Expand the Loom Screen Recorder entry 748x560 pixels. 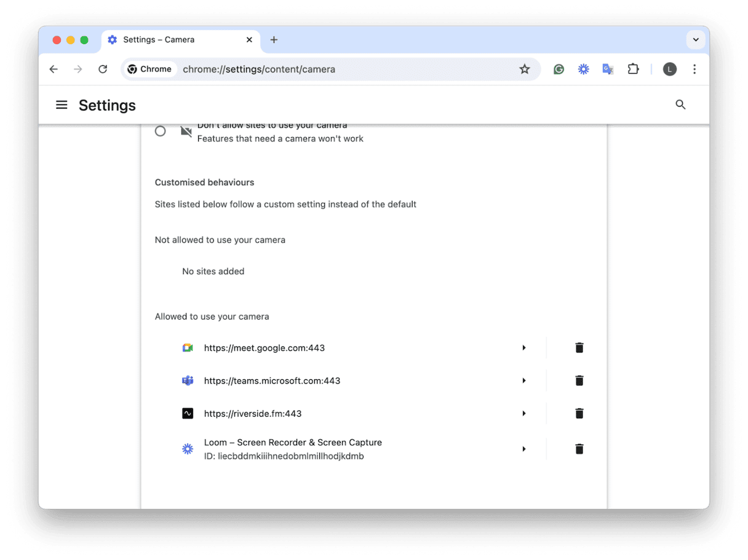(x=524, y=449)
